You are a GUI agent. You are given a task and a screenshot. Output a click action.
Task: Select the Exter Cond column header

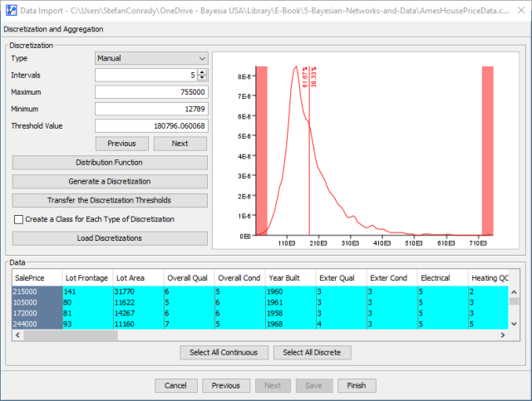click(x=392, y=278)
